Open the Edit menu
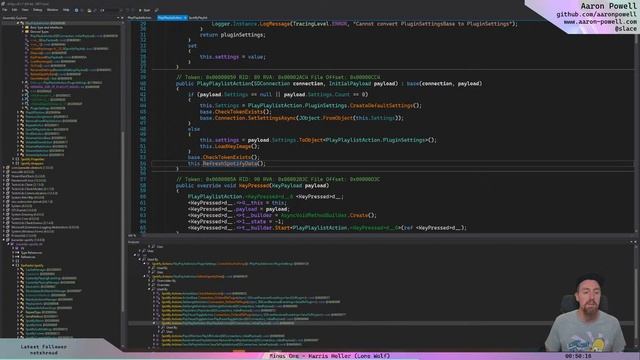This screenshot has height=360, width=640. [15, 10]
